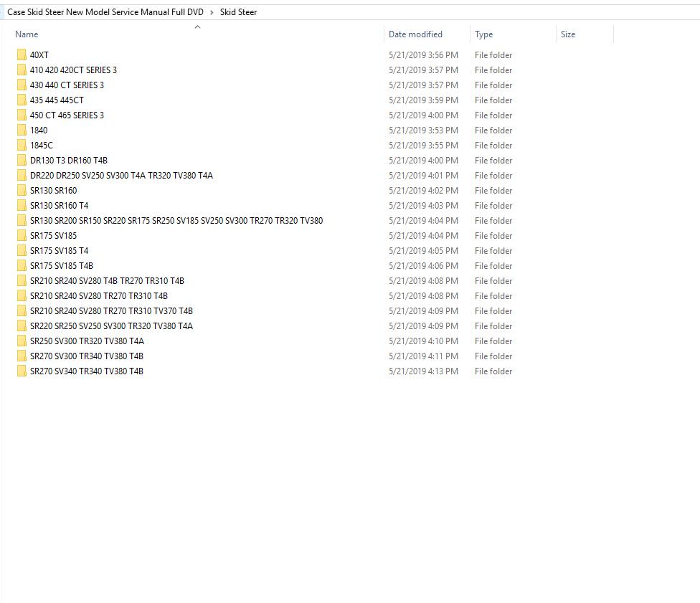Select the 40XT folder name

[39, 55]
